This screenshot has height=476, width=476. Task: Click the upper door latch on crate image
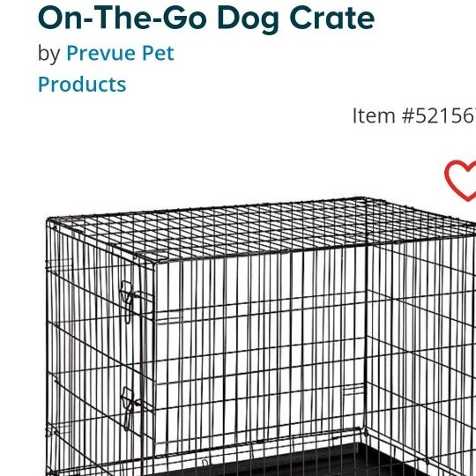pyautogui.click(x=129, y=302)
